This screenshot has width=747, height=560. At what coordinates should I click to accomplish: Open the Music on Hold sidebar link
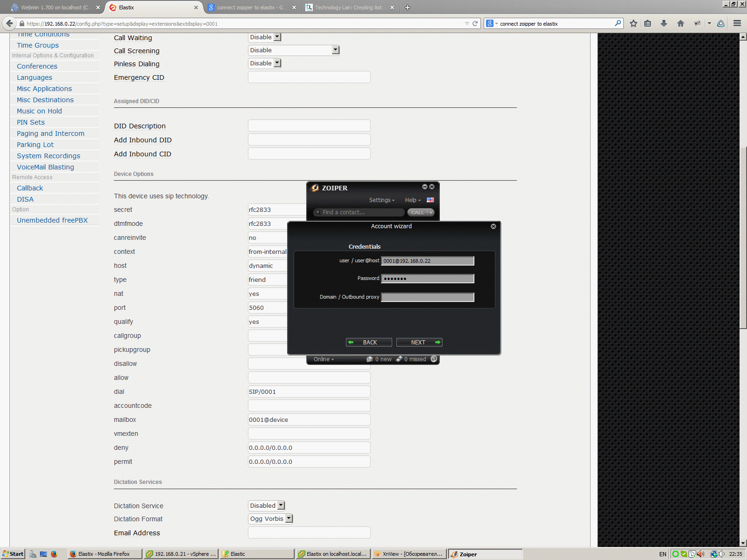click(x=39, y=111)
